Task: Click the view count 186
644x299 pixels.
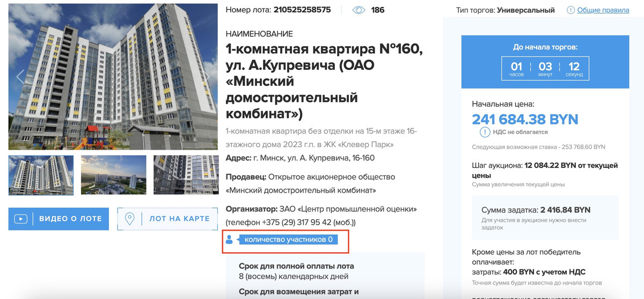Action: pos(378,10)
